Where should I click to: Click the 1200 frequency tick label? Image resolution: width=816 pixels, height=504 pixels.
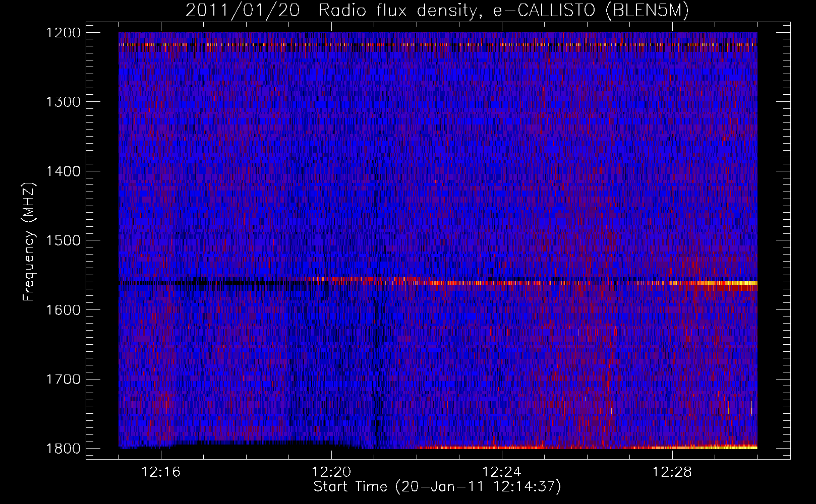pos(63,33)
